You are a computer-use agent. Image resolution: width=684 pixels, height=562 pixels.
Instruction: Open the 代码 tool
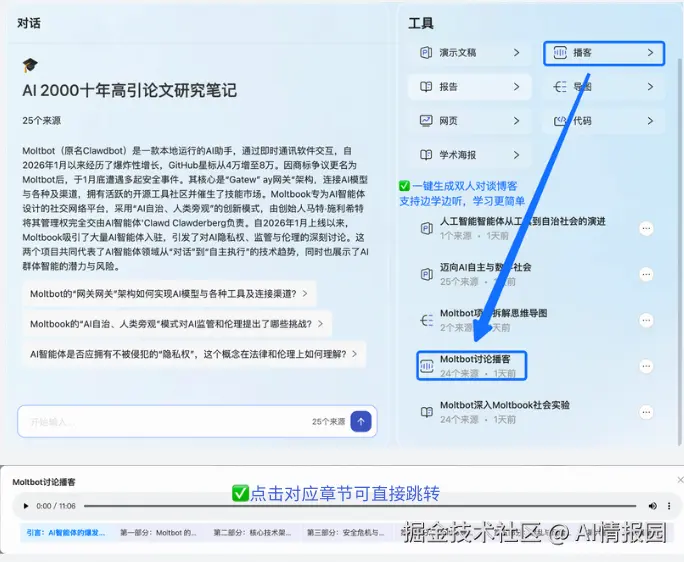pyautogui.click(x=604, y=121)
